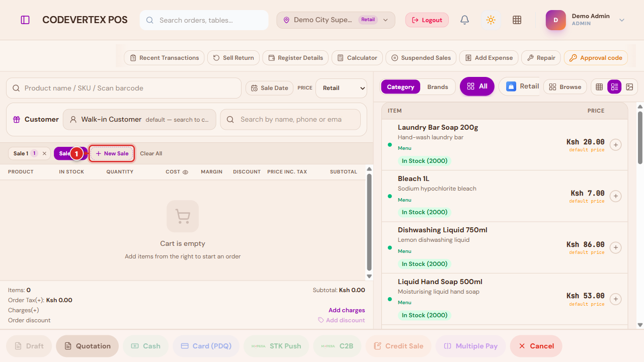Switch to list view icon

(614, 87)
